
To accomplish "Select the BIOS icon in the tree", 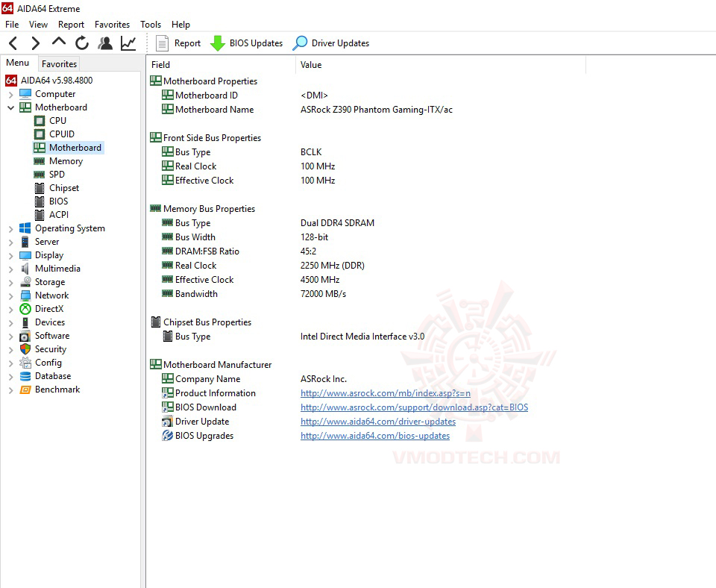I will pos(40,201).
